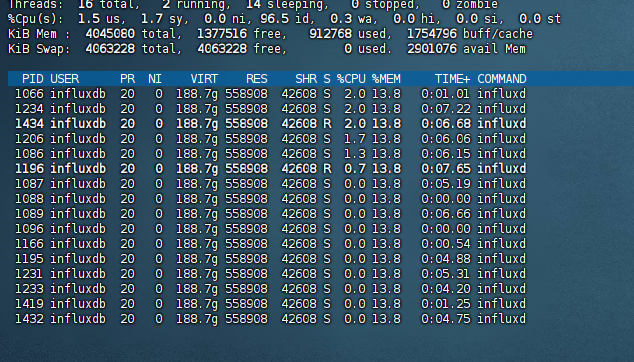Select the TIME+ column header
Screen dimensions: 634x362
tap(452, 78)
